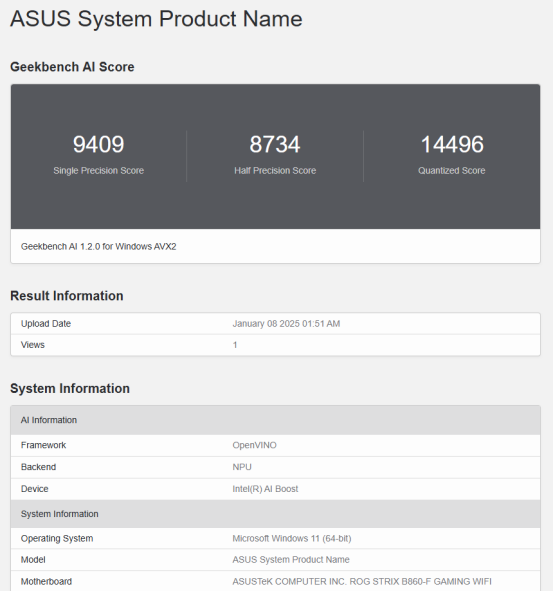
Task: Click the OpenVINO framework value
Action: point(254,445)
